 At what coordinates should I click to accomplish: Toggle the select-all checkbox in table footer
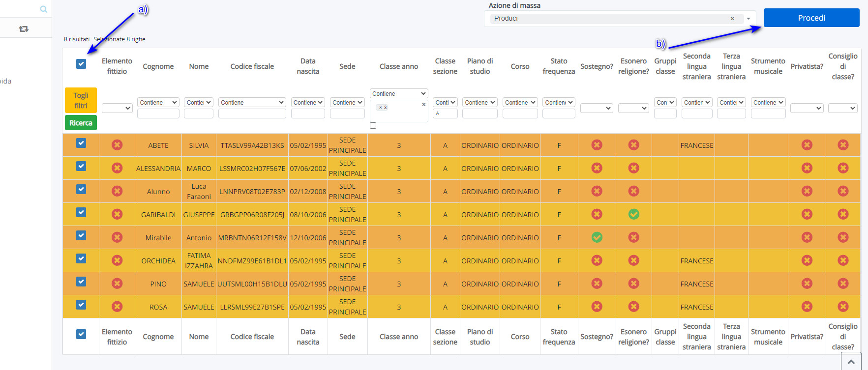click(x=81, y=334)
